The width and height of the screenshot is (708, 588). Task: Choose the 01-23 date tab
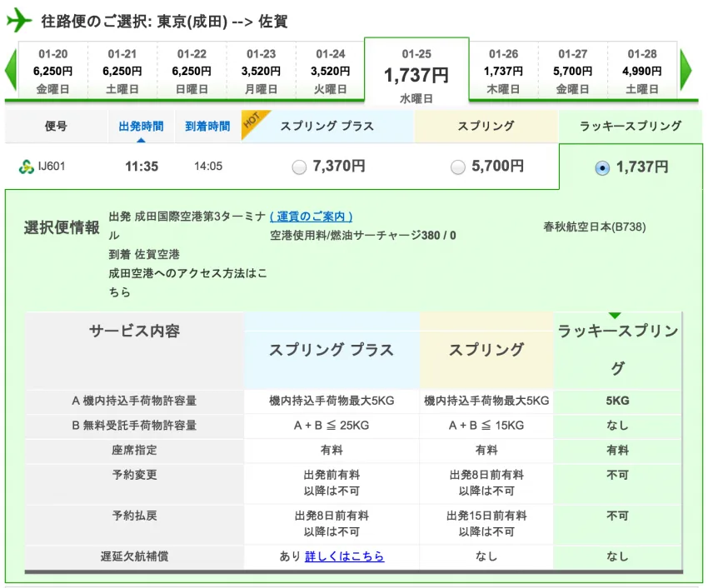tap(261, 71)
